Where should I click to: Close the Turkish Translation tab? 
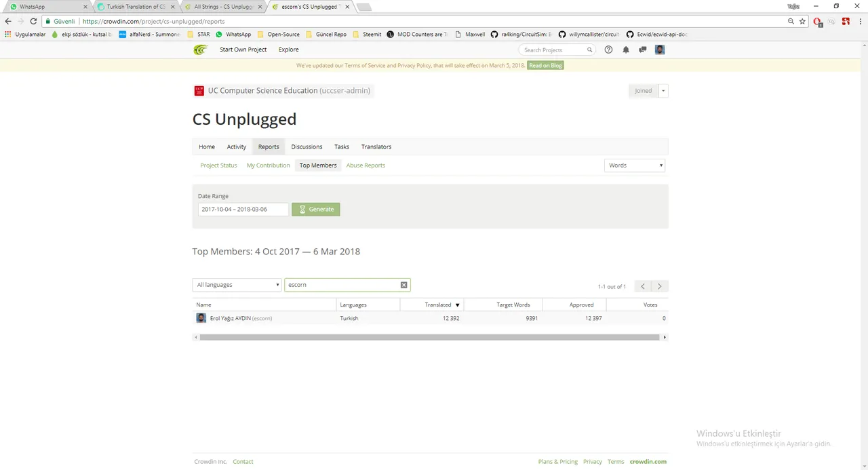(x=172, y=7)
